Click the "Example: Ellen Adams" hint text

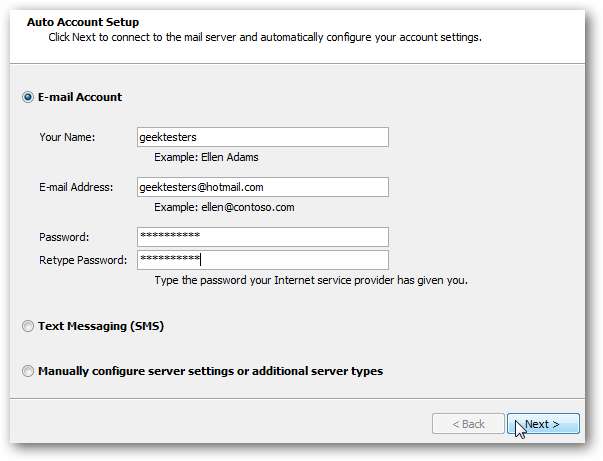[x=206, y=157]
